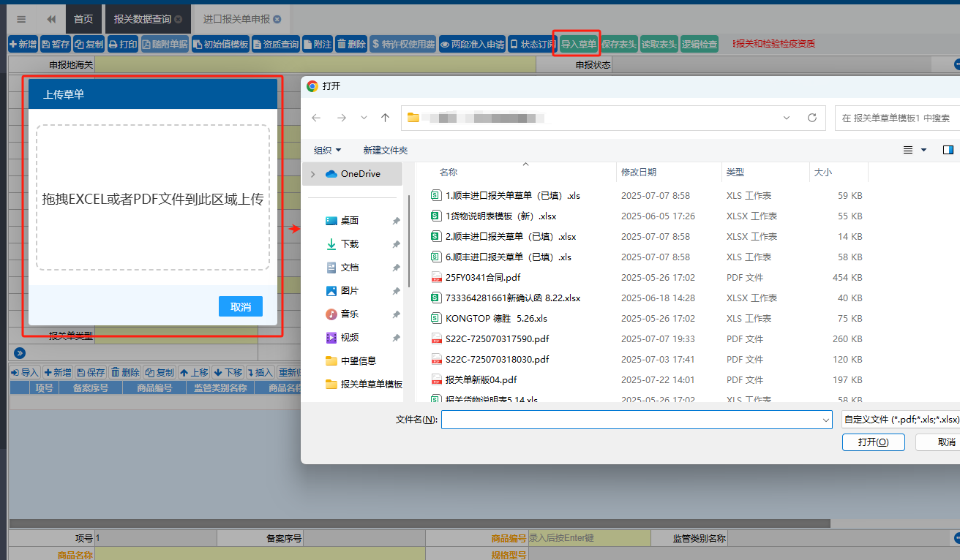The height and width of the screenshot is (560, 960).
Task: Cancel the 上传草单 upload dialog
Action: [240, 306]
